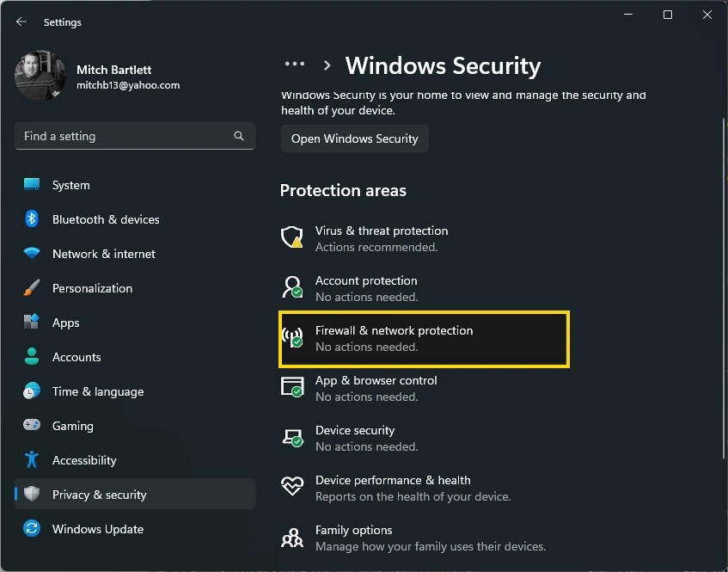This screenshot has height=572, width=728.
Task: Click the App & browser control icon
Action: (292, 387)
